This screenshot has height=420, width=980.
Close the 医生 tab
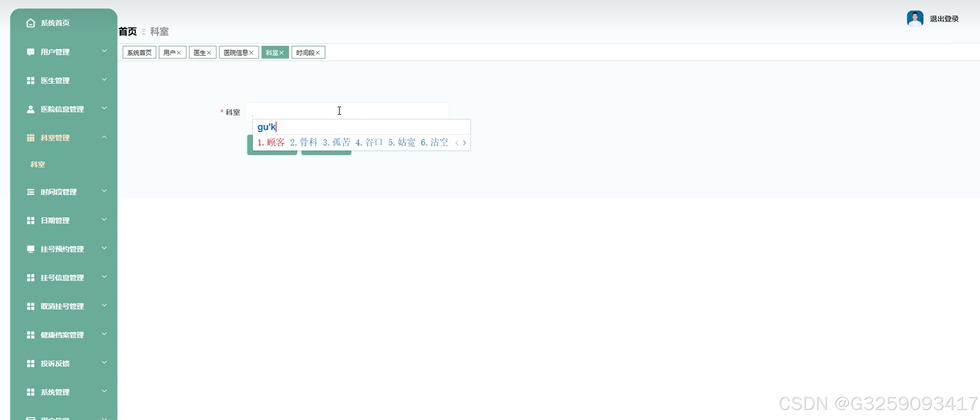coord(209,53)
